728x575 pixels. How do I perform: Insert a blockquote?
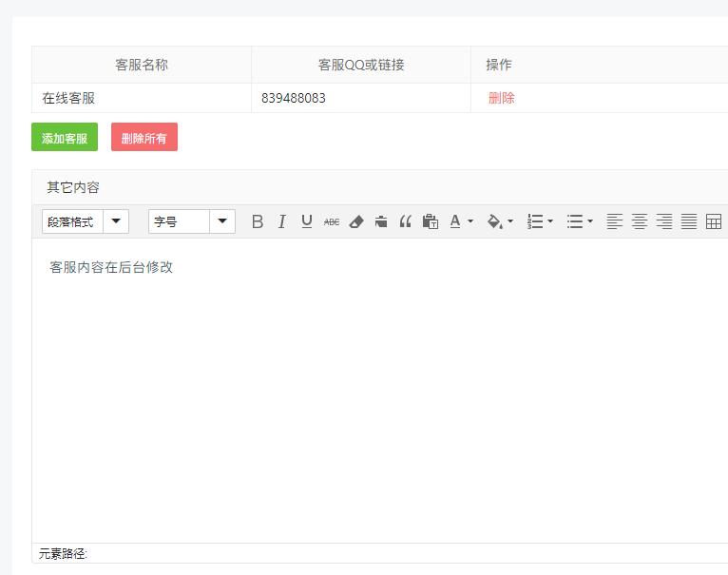pyautogui.click(x=405, y=221)
